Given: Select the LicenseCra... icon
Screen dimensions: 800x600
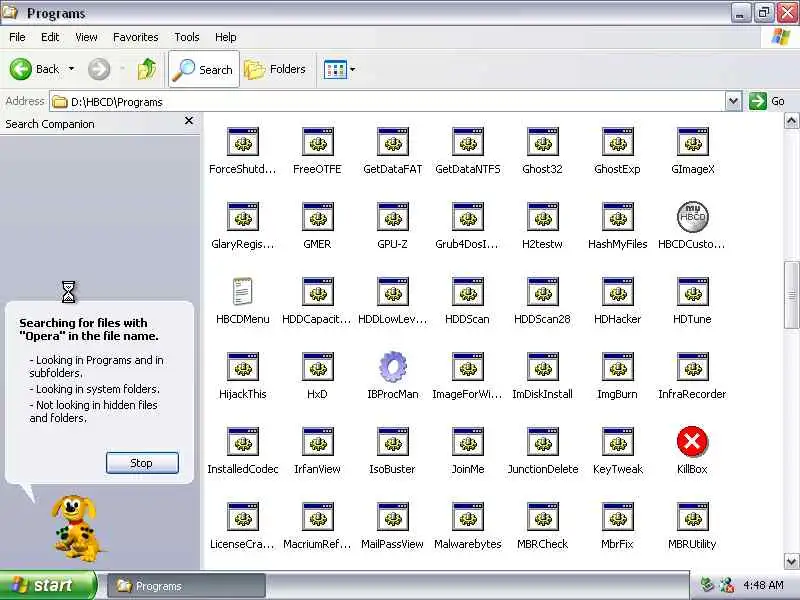Looking at the screenshot, I should click(x=243, y=516).
